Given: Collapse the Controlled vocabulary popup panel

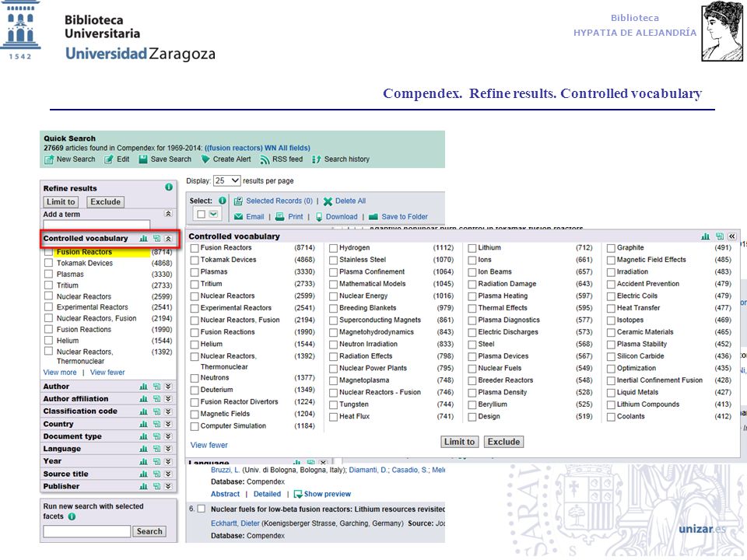Looking at the screenshot, I should coord(732,236).
